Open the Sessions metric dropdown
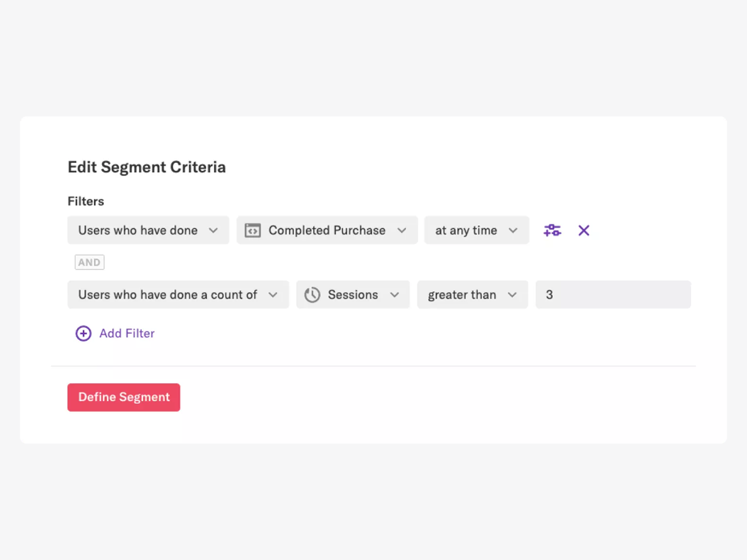This screenshot has width=747, height=560. [353, 294]
